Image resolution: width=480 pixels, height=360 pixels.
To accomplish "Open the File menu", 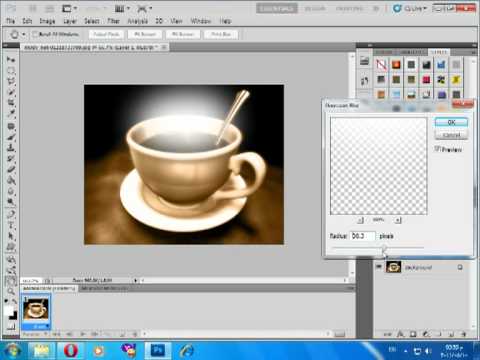I will [11, 21].
